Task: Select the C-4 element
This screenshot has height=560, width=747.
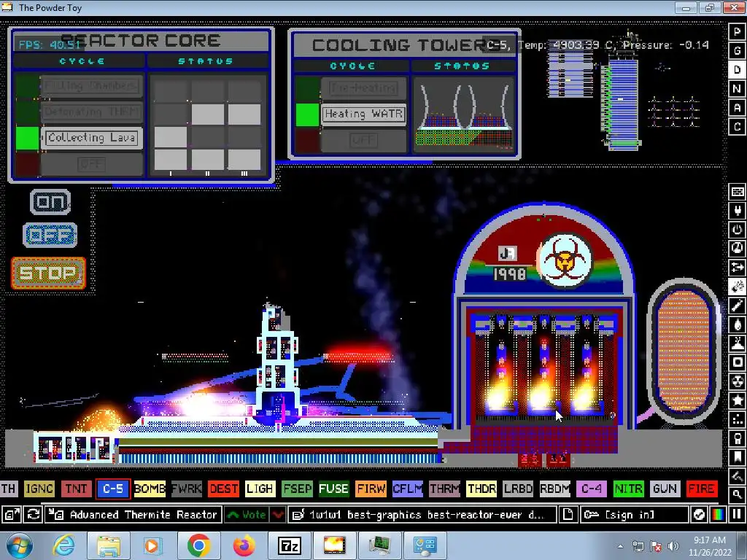Action: 592,489
